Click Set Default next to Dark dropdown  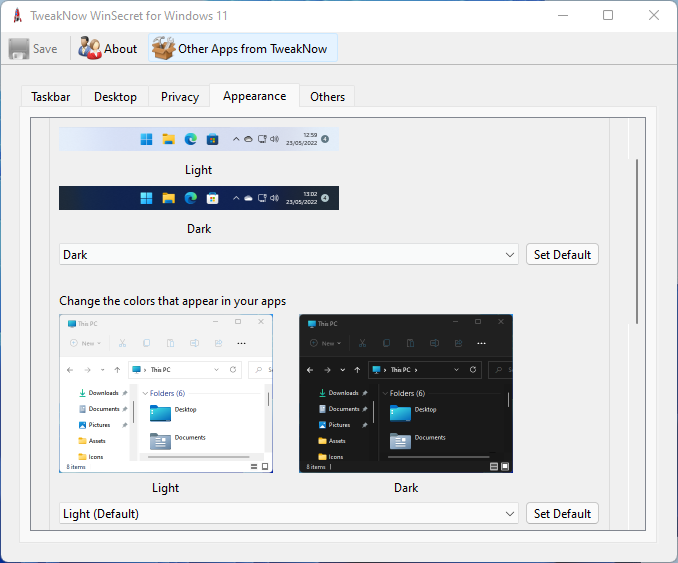coord(562,254)
